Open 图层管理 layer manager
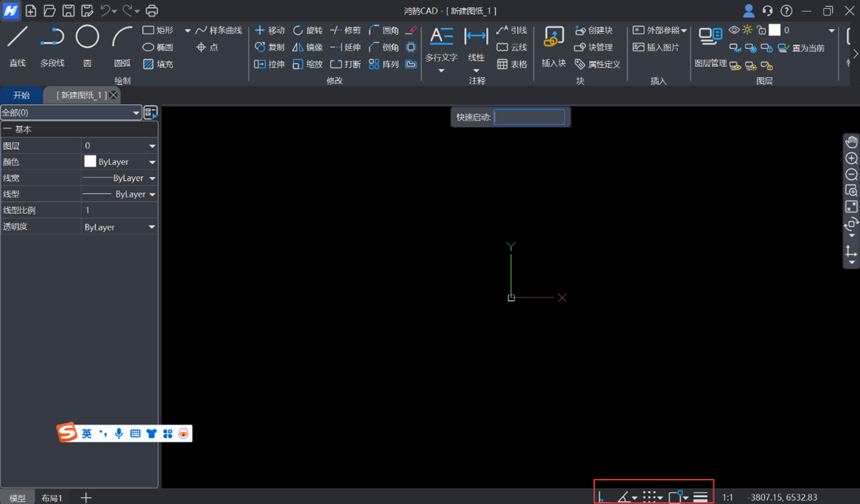 [x=710, y=46]
